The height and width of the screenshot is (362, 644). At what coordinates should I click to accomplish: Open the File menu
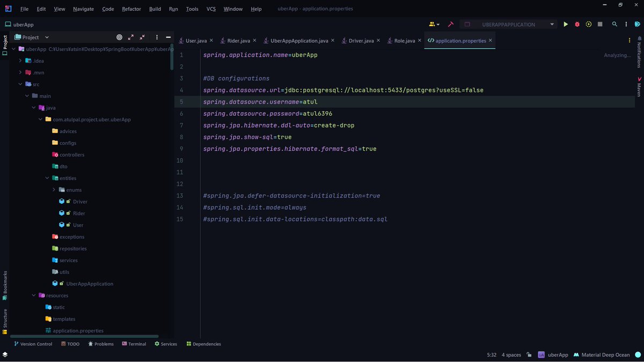pyautogui.click(x=24, y=9)
